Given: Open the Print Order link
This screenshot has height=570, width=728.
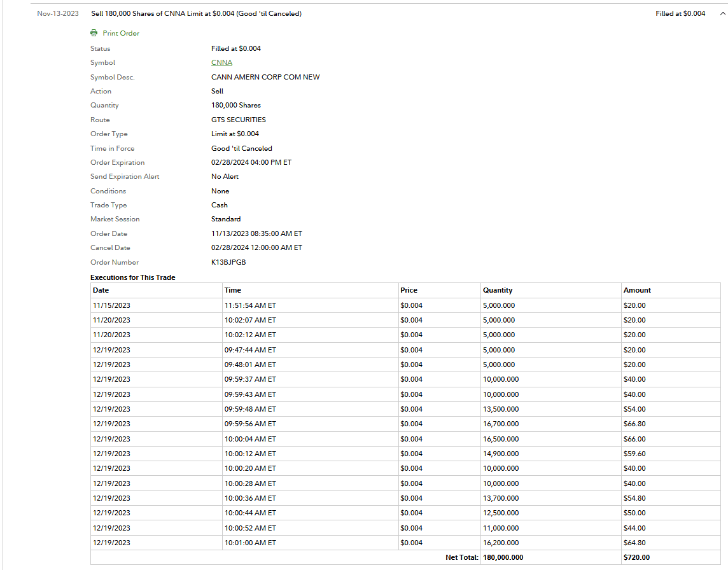Looking at the screenshot, I should pos(121,33).
